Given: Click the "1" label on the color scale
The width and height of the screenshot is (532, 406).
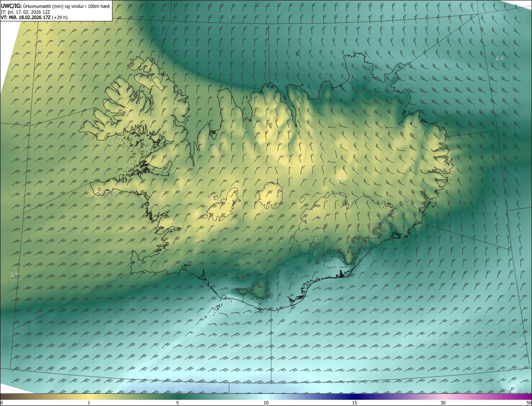Looking at the screenshot, I should pos(89,403).
